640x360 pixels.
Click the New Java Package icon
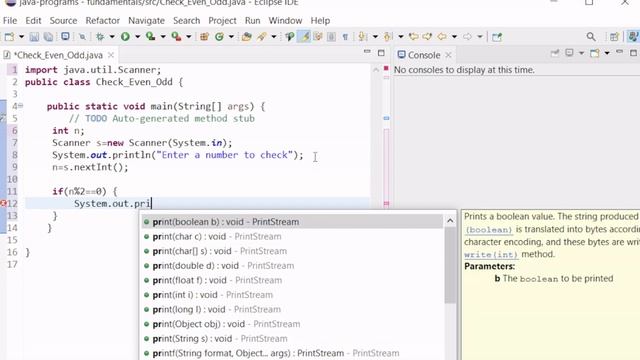point(204,37)
